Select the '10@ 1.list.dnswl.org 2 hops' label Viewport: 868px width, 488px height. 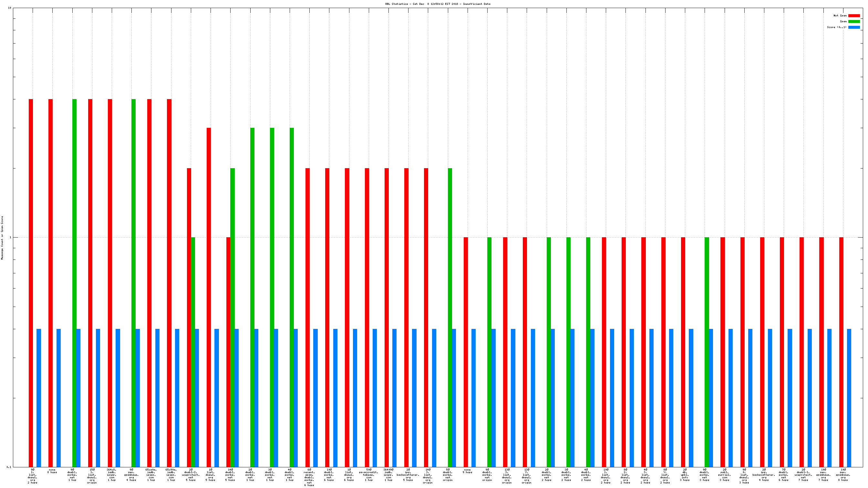tap(606, 476)
